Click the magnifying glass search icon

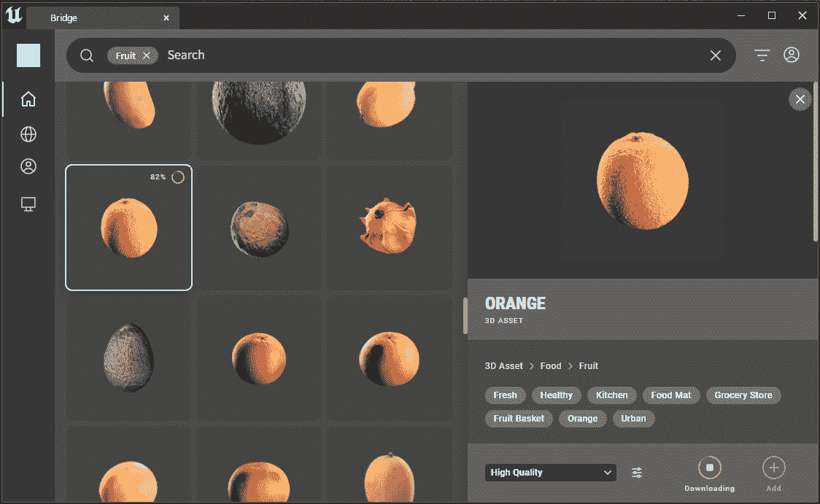pyautogui.click(x=86, y=55)
